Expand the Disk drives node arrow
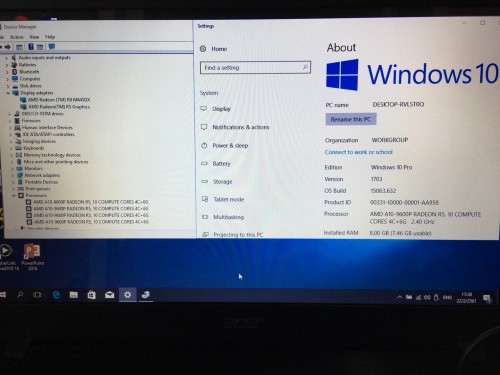The width and height of the screenshot is (500, 375). click(8, 86)
